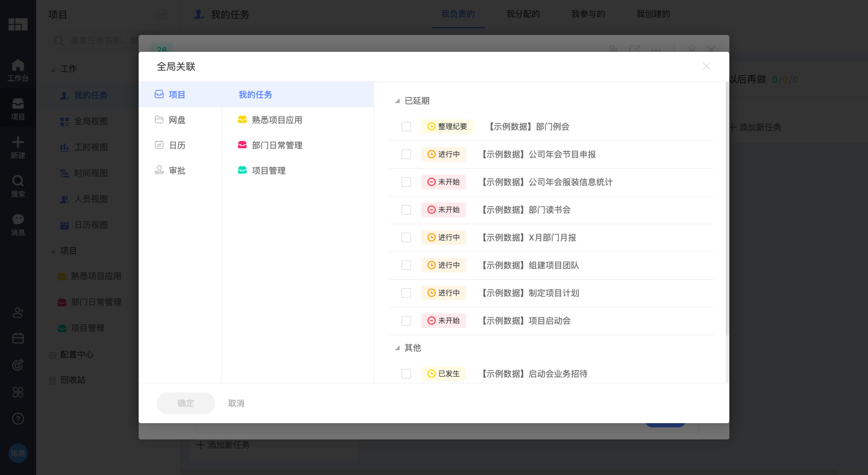Click the 确定 button
Viewport: 868px width, 475px height.
point(186,403)
